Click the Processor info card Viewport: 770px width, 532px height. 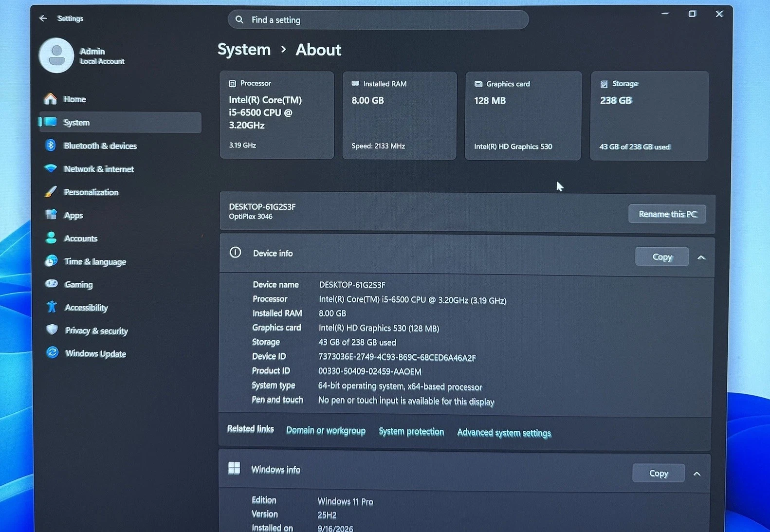(277, 115)
